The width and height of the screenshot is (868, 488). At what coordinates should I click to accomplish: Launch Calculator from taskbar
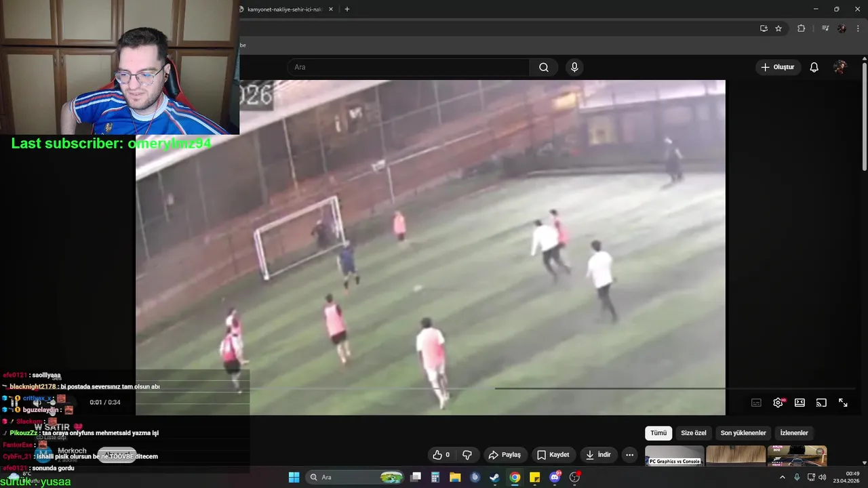coord(435,477)
